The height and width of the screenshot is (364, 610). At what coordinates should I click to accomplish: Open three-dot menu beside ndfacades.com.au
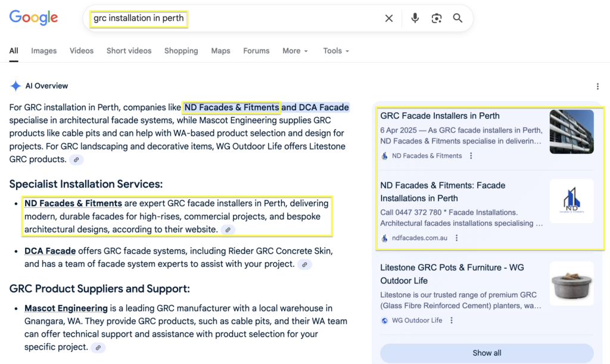coord(457,238)
